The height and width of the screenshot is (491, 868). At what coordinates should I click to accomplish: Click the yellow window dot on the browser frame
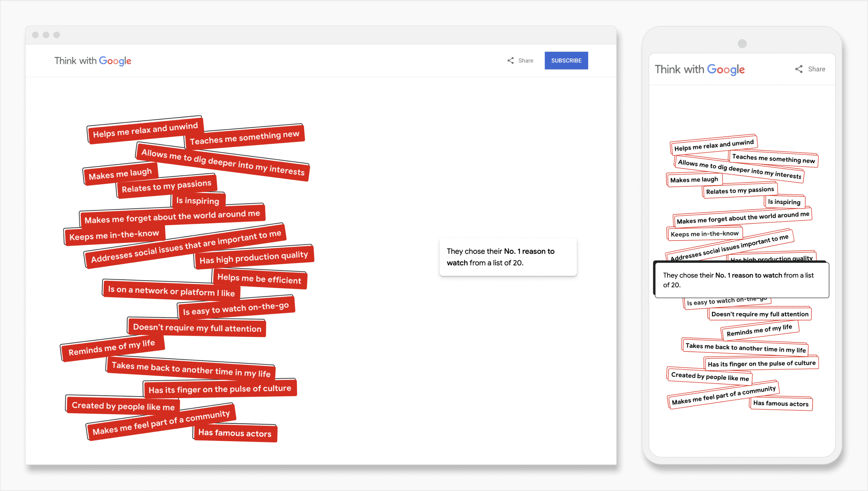coord(46,35)
